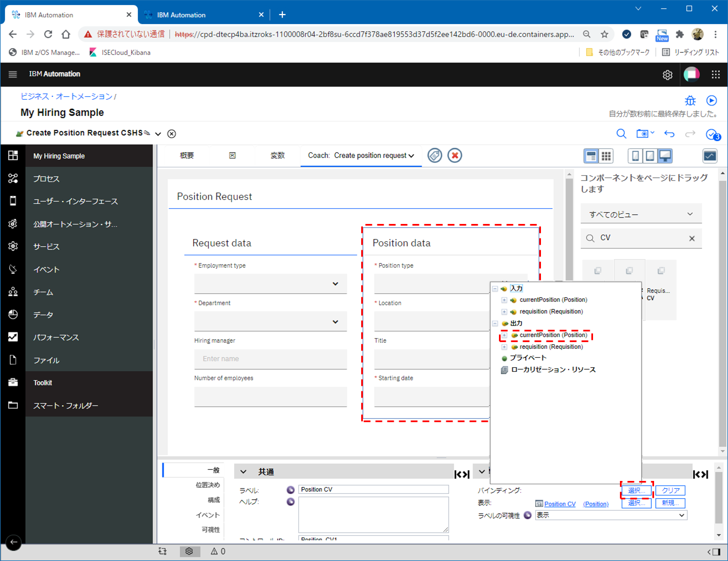
Task: Open the 構成 properties tab
Action: coord(214,500)
